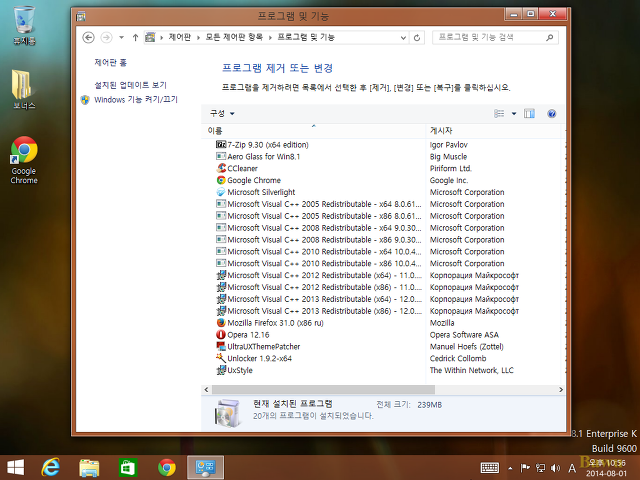This screenshot has height=480, width=640.
Task: Select the Control Panel taskbar button
Action: coord(205,467)
